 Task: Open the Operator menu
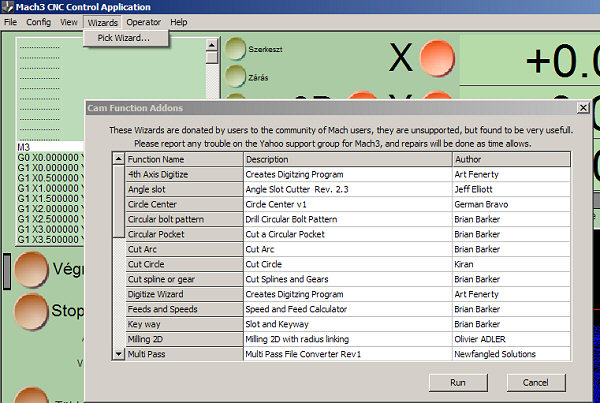click(x=143, y=22)
